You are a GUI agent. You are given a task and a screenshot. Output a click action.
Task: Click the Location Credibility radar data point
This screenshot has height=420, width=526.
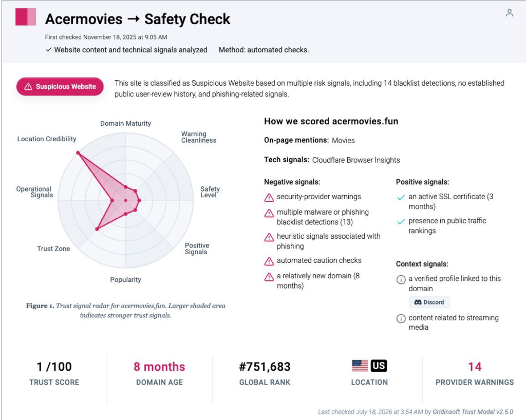tap(78, 153)
